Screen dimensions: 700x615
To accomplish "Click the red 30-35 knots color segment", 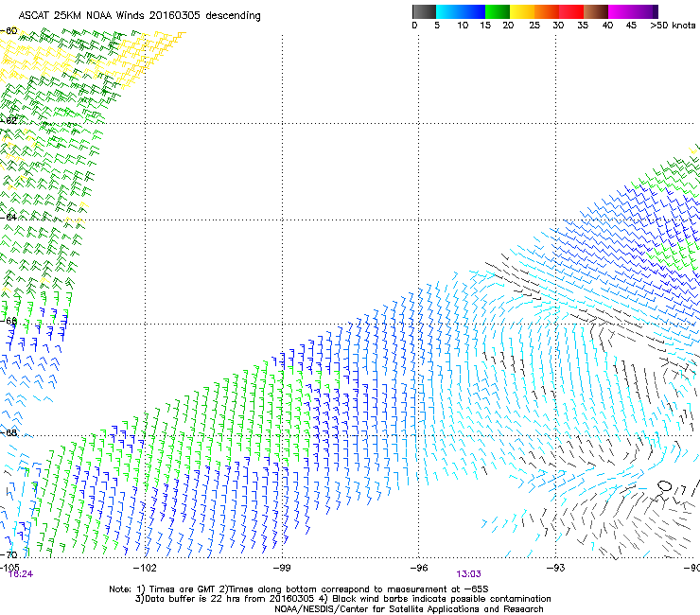I will coord(571,11).
